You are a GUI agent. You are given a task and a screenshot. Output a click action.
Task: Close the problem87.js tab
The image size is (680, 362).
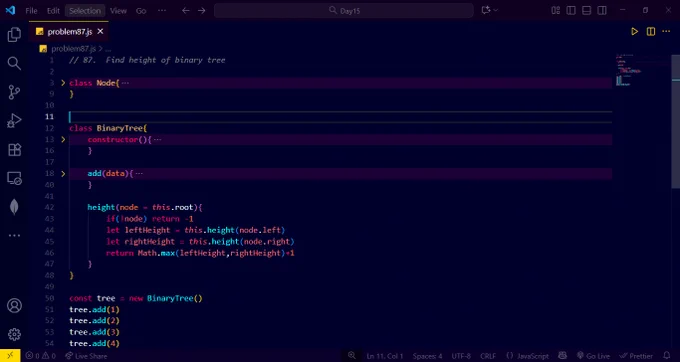pos(100,32)
